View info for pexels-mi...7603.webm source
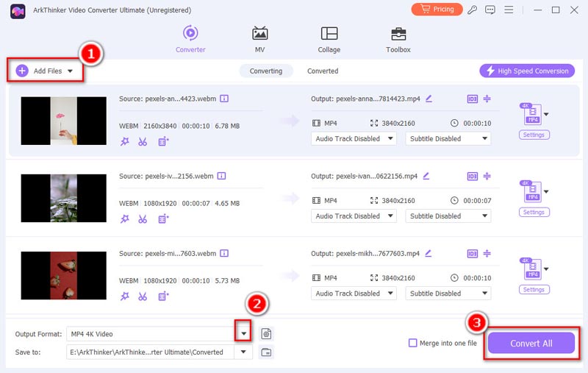This screenshot has width=588, height=373. [x=224, y=253]
